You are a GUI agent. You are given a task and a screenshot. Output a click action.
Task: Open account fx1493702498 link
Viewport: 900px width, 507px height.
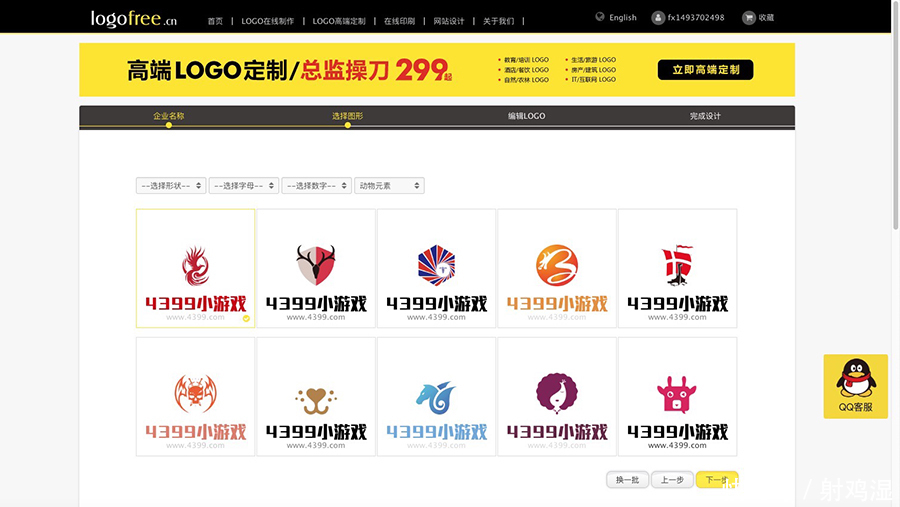point(696,18)
